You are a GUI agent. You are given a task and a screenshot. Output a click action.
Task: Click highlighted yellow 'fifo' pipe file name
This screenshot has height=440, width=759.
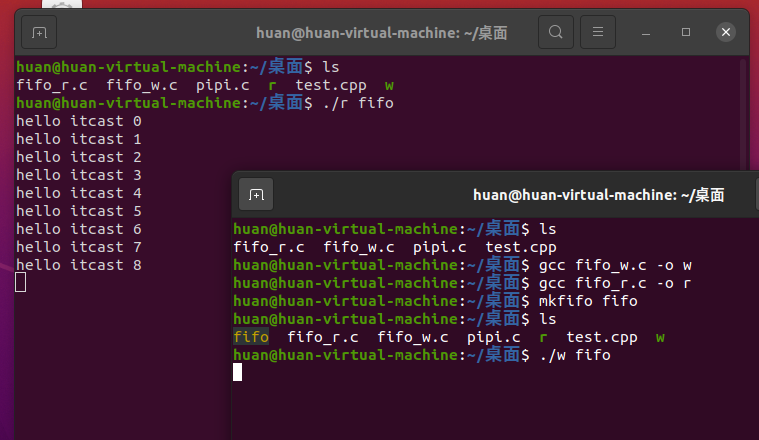(251, 337)
